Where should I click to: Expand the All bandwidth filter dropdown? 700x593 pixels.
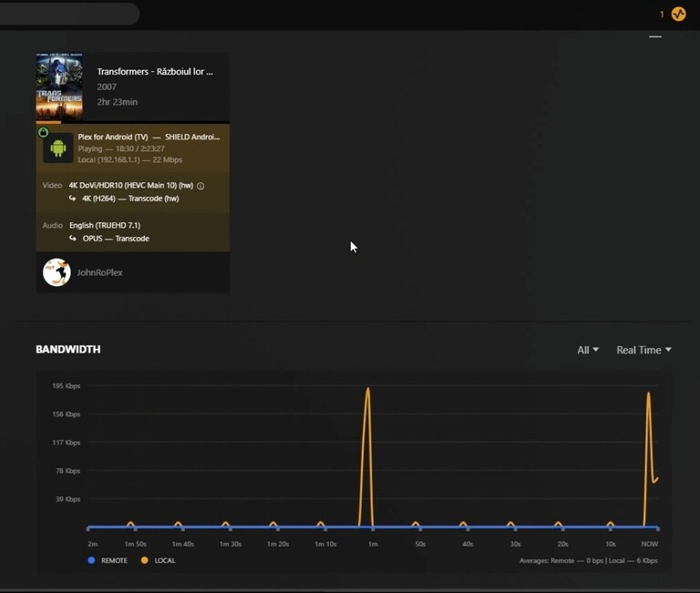(588, 351)
